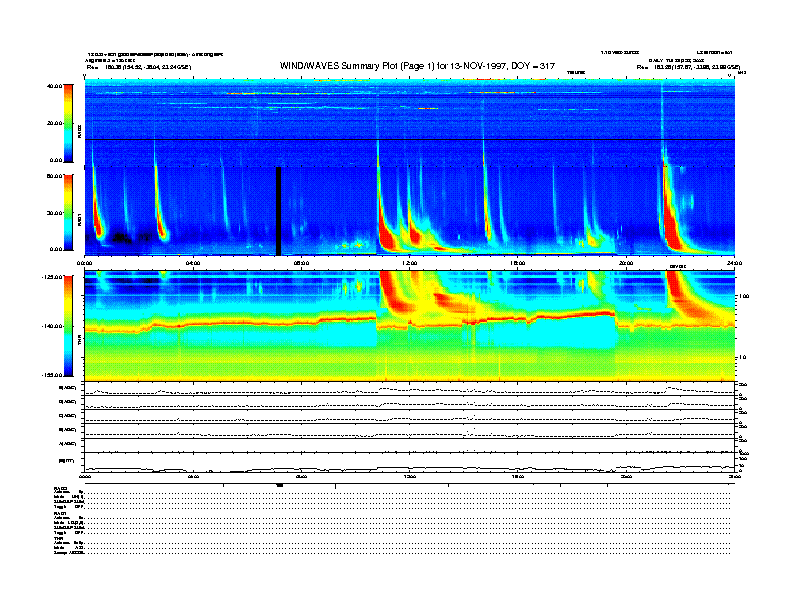Click the 08:00 tick label below RAD1 spectrogram
This screenshot has height=612, width=792.
301,263
